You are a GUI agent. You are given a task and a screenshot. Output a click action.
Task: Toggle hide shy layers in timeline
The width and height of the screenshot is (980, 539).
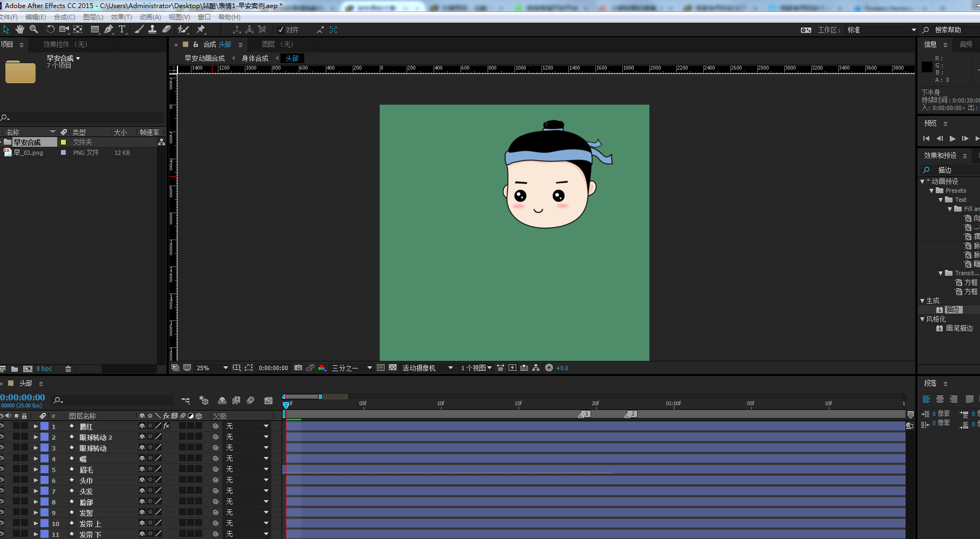(x=222, y=400)
